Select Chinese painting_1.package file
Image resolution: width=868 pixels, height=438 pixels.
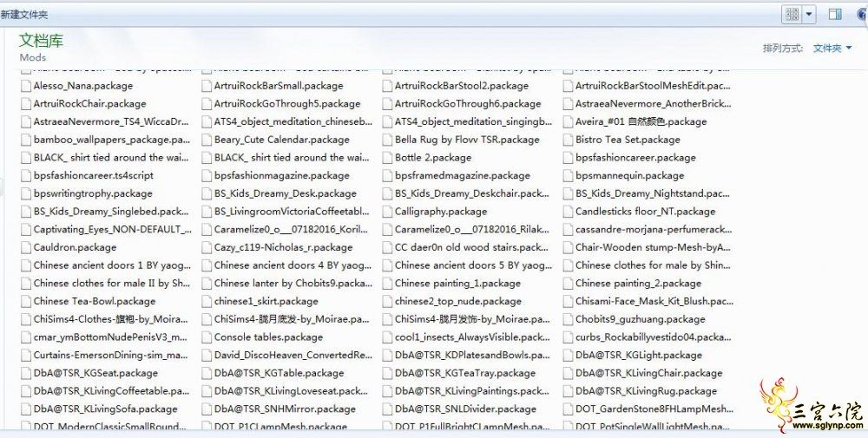click(x=457, y=284)
